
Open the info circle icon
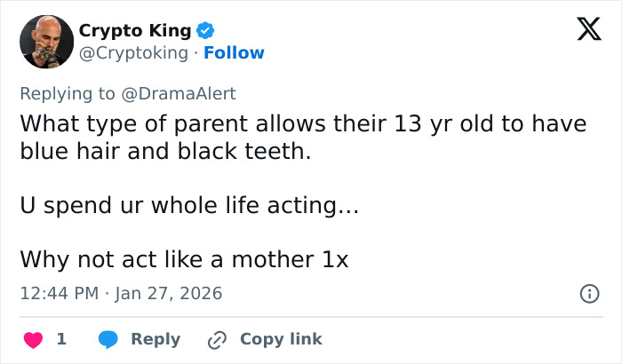tap(588, 293)
